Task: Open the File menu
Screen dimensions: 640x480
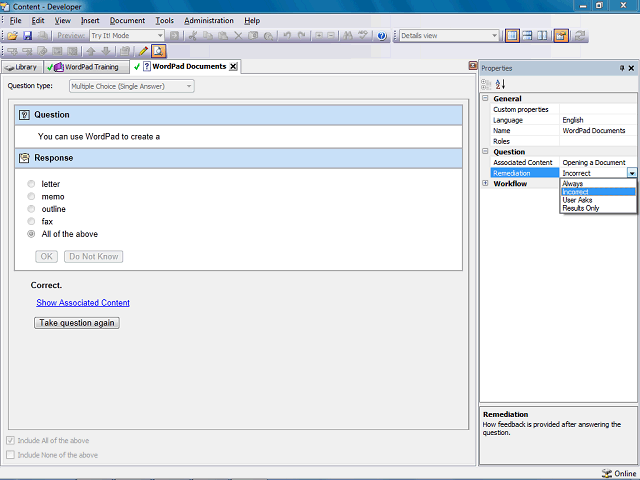Action: 16,20
